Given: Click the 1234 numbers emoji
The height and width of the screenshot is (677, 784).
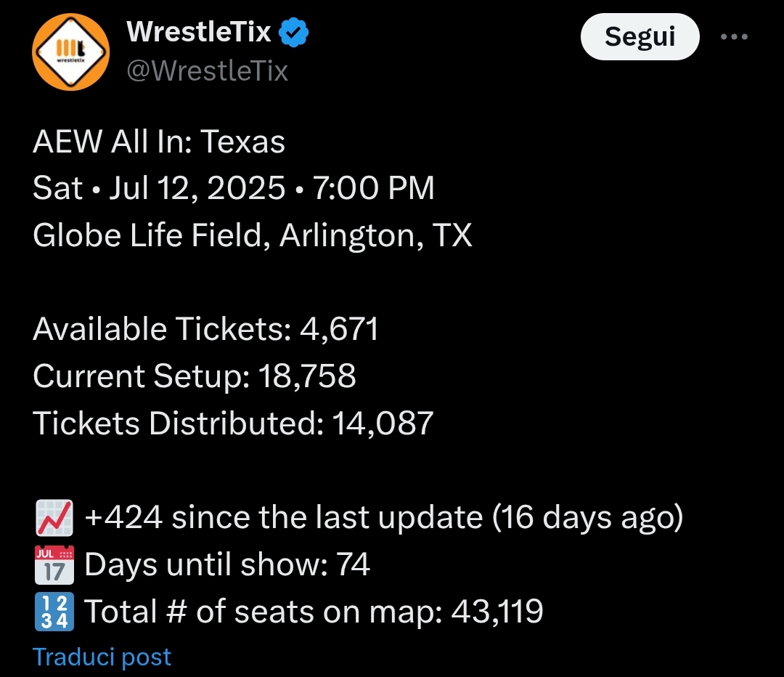Looking at the screenshot, I should coord(54,612).
